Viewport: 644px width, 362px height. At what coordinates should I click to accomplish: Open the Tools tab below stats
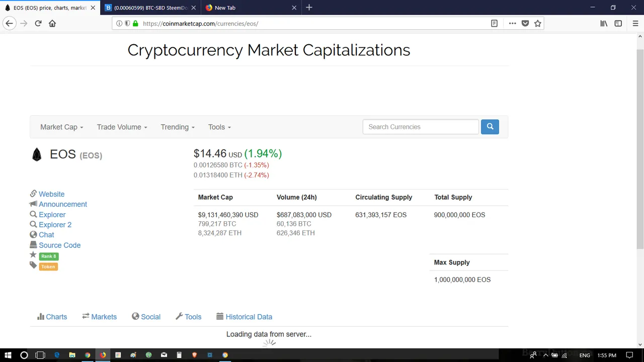pos(188,317)
